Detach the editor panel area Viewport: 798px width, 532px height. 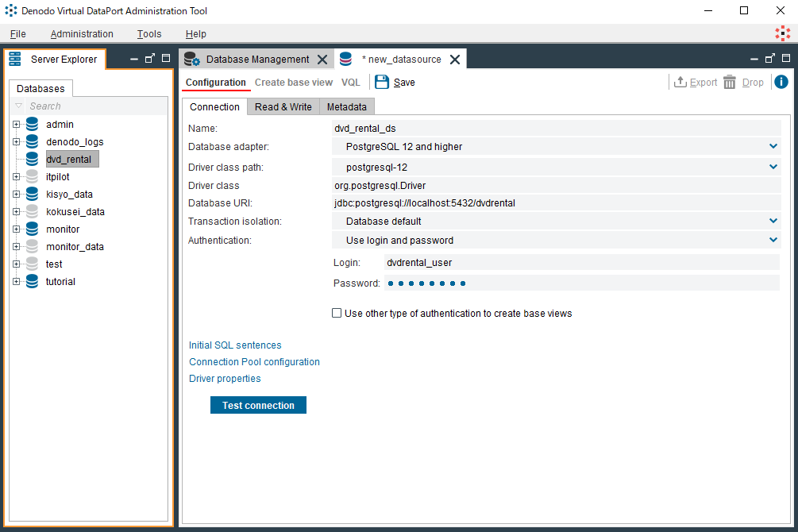click(x=770, y=59)
